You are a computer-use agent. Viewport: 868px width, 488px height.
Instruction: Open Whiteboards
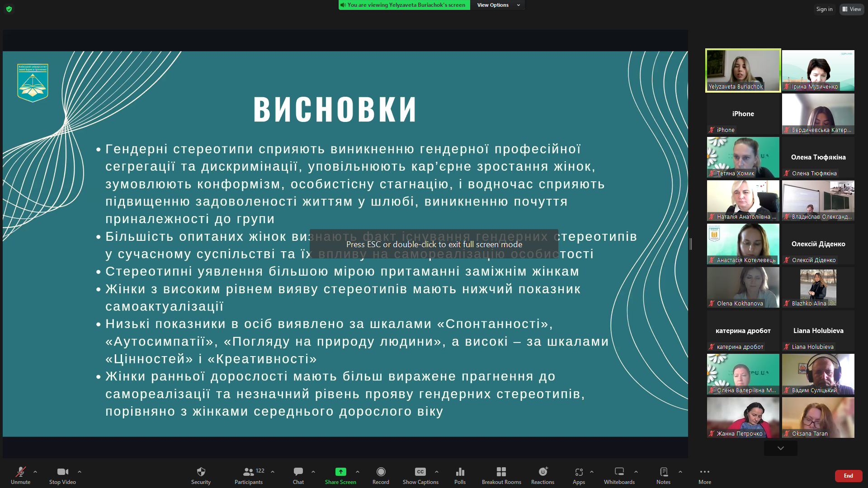click(x=619, y=475)
